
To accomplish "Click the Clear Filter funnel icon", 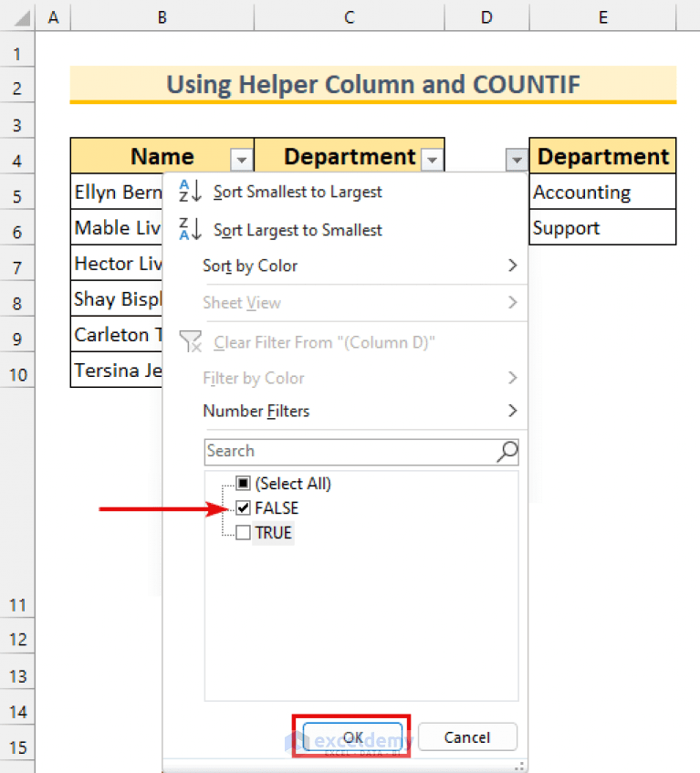I will pyautogui.click(x=191, y=342).
